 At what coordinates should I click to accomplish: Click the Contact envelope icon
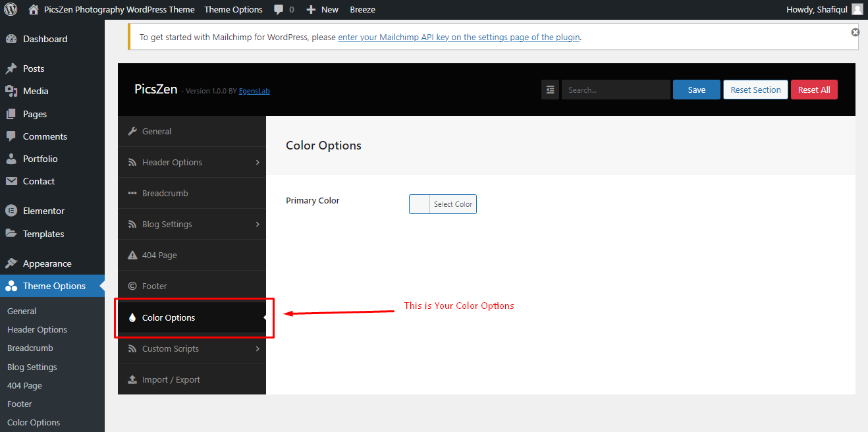pyautogui.click(x=11, y=181)
